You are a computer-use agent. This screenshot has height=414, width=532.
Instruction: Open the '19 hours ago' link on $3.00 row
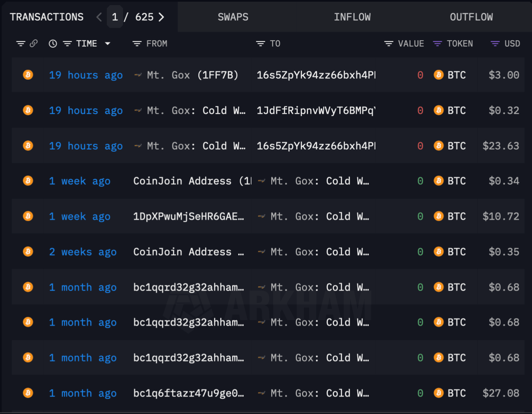[86, 75]
